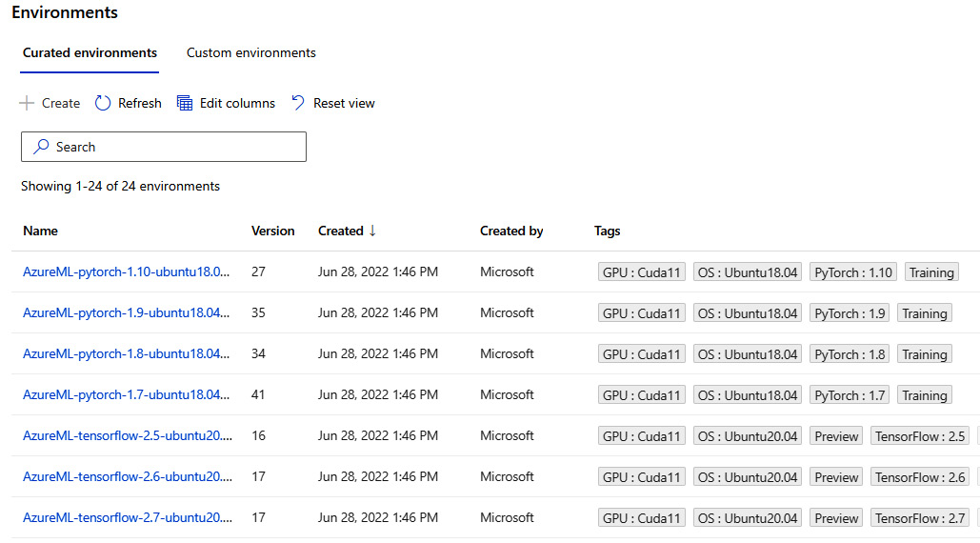980x543 pixels.
Task: Click Preview tag in tensorflow-2.5 row
Action: pos(836,436)
